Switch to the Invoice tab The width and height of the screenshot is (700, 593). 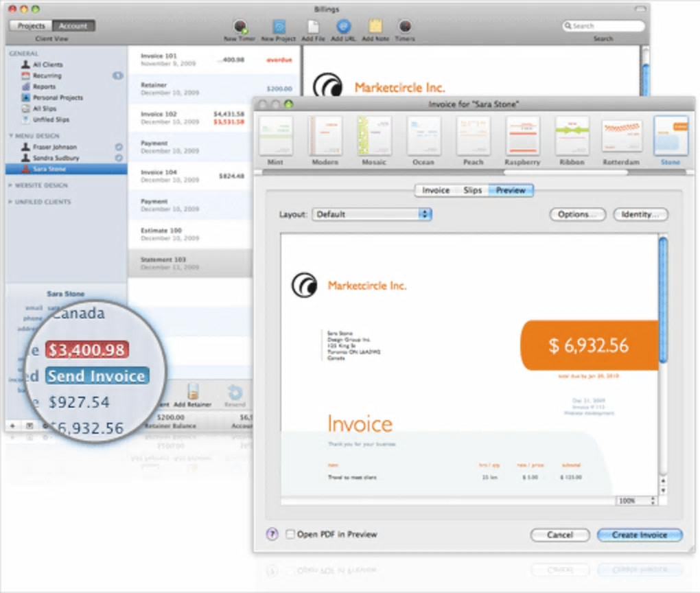(x=436, y=190)
